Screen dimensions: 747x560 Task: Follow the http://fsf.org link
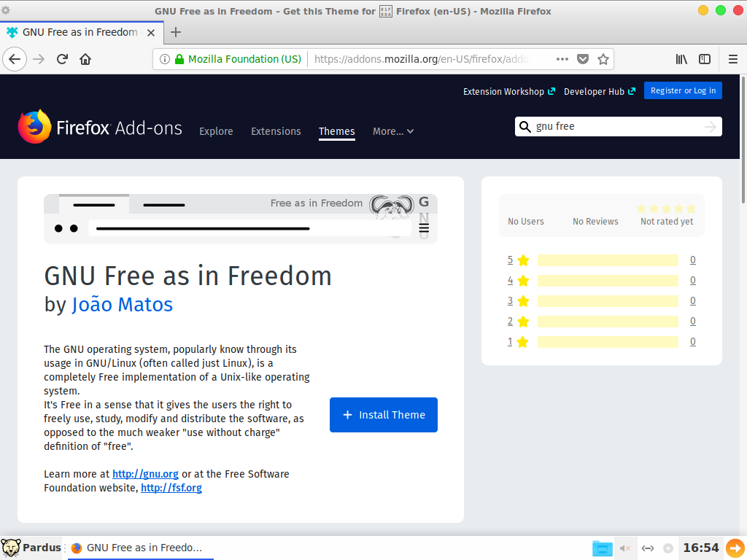[171, 488]
